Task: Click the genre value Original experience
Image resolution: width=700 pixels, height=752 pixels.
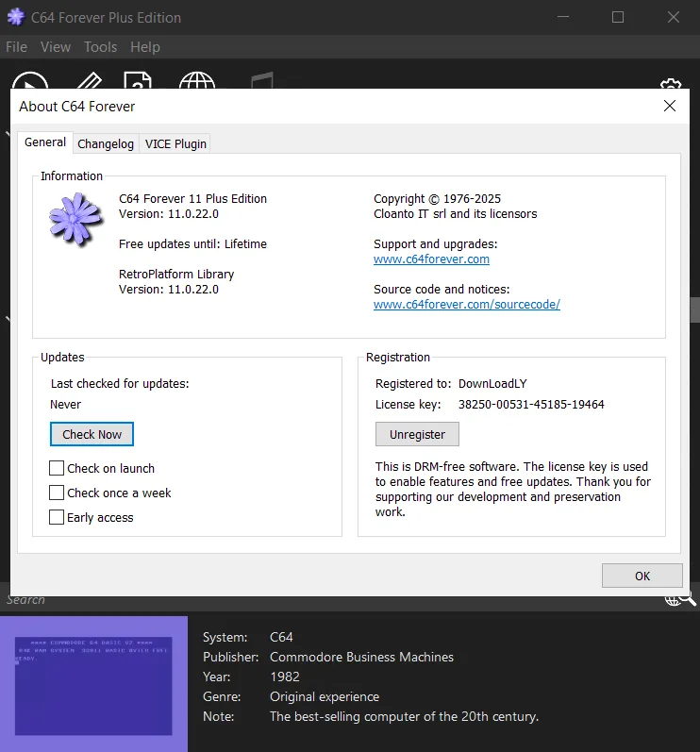Action: 325,696
